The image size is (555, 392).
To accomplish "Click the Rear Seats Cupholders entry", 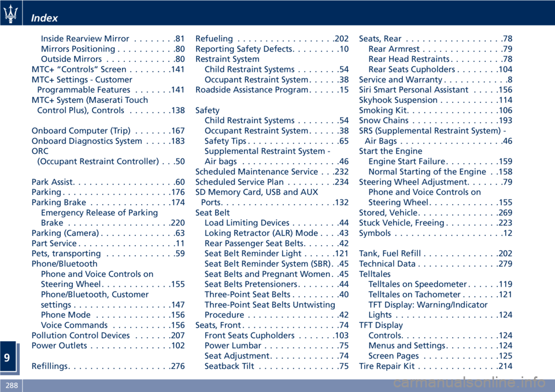I will pyautogui.click(x=441, y=69).
